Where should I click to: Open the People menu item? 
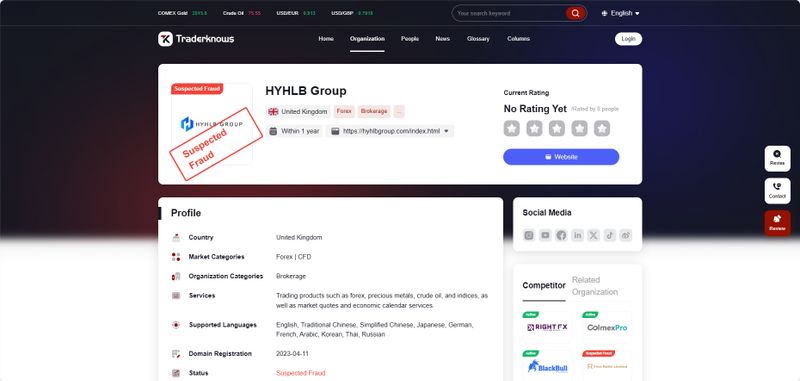(x=410, y=39)
